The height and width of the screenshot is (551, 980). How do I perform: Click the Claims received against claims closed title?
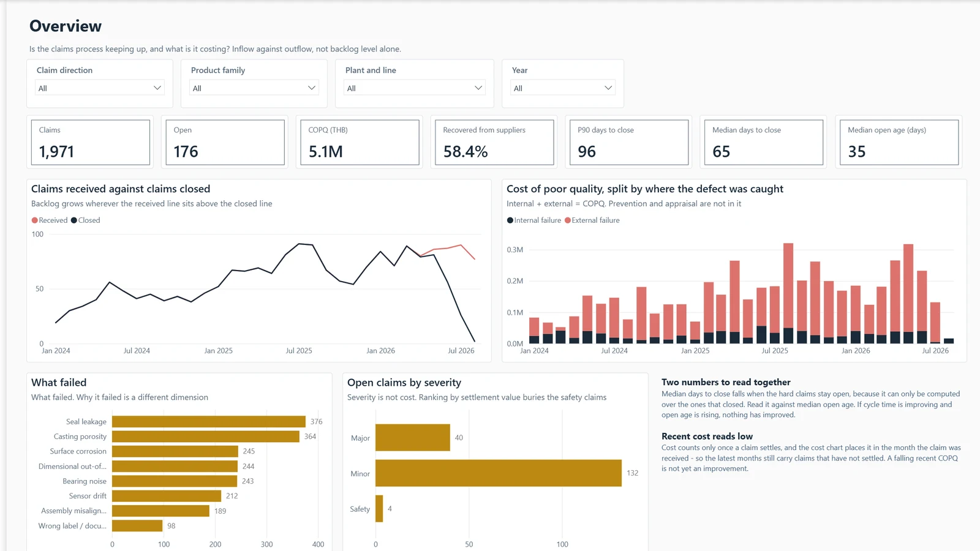[x=121, y=189]
